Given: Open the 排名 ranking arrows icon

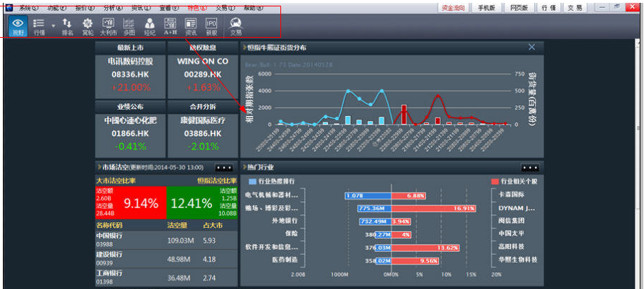Looking at the screenshot, I should pos(67,26).
